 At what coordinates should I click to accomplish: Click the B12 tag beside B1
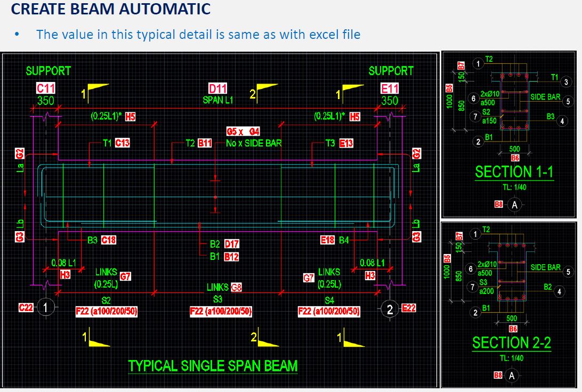(231, 256)
